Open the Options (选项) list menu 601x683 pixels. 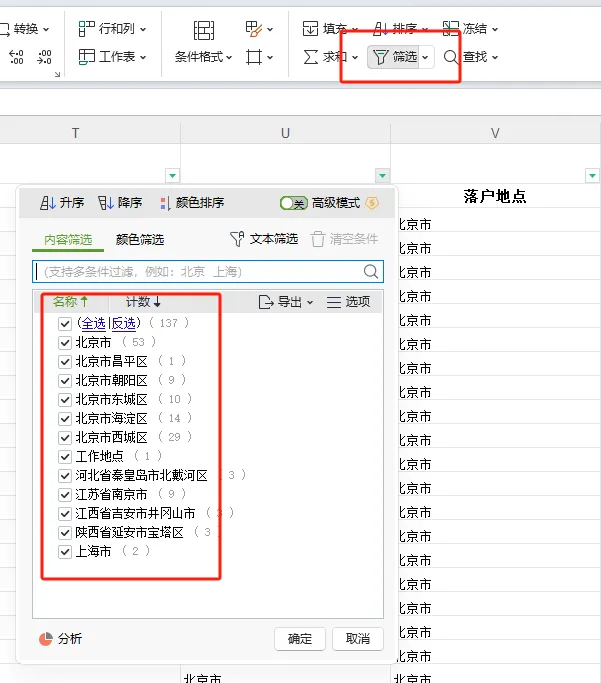[348, 301]
